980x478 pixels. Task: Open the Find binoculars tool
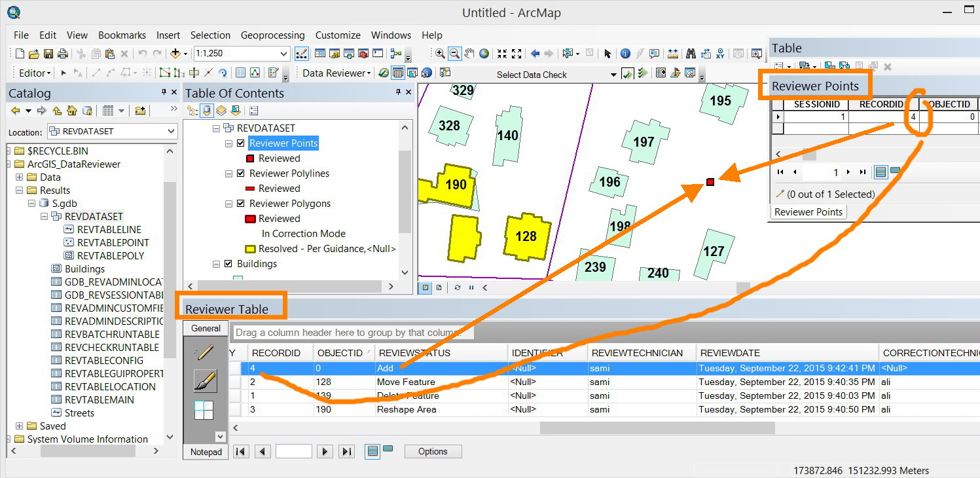point(690,54)
